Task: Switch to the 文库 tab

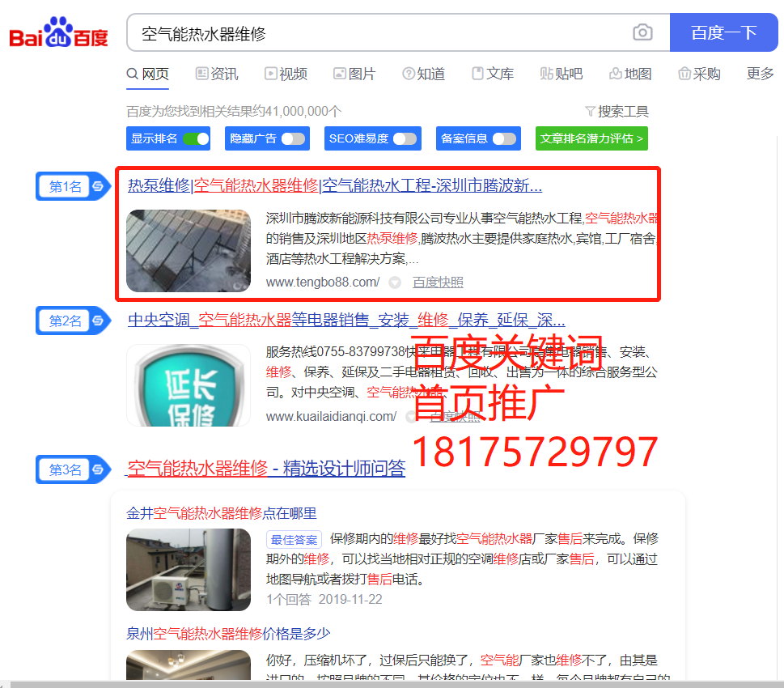Action: (493, 74)
